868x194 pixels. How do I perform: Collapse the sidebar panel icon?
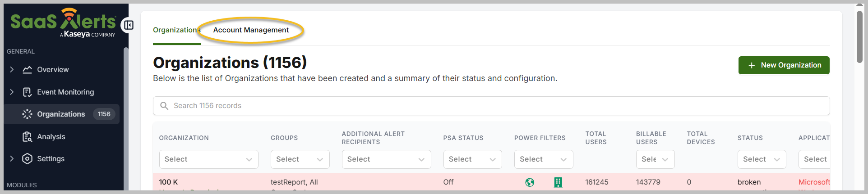pyautogui.click(x=129, y=25)
